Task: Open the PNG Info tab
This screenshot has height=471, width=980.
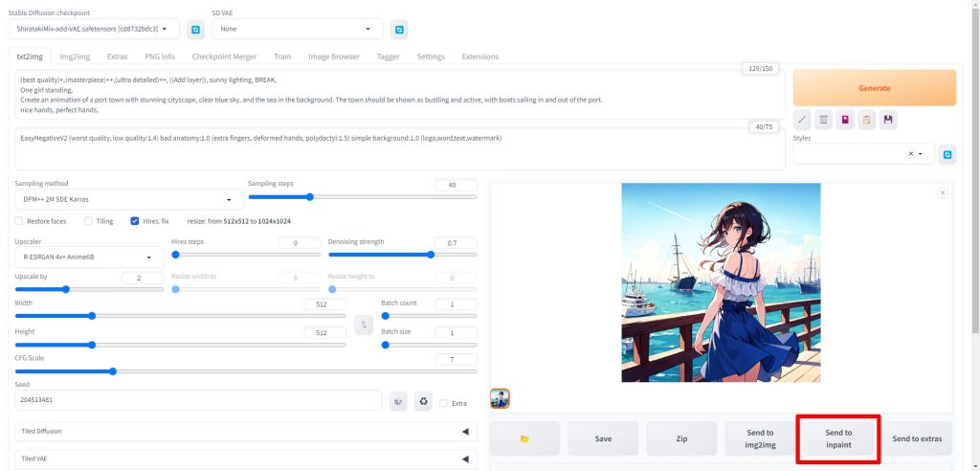Action: pos(160,56)
